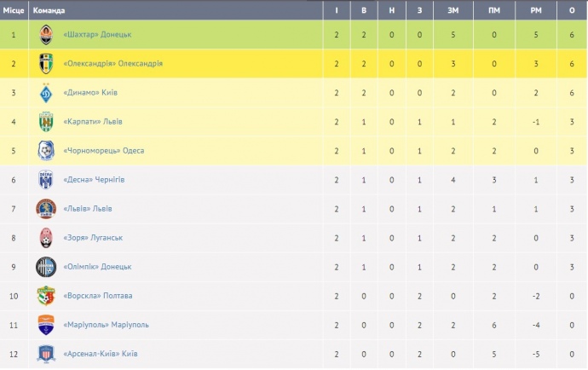Click the Karpaty Lviv club crest
The image size is (588, 370).
point(45,121)
